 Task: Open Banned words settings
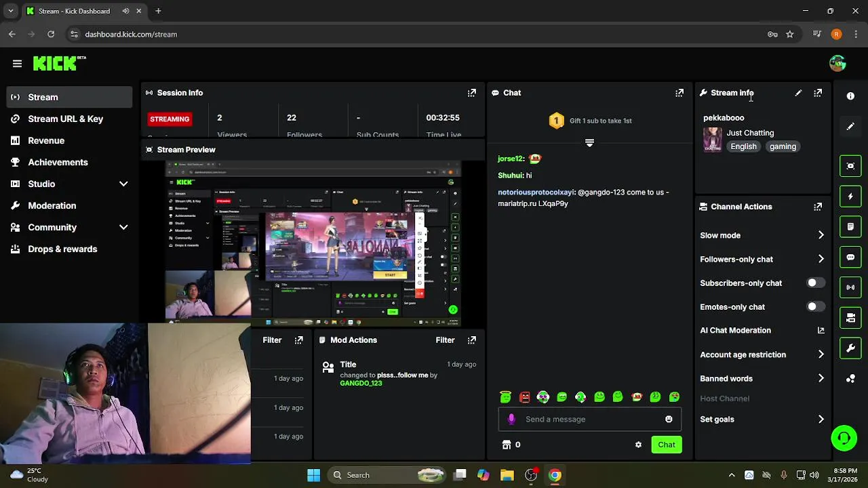[x=762, y=378]
